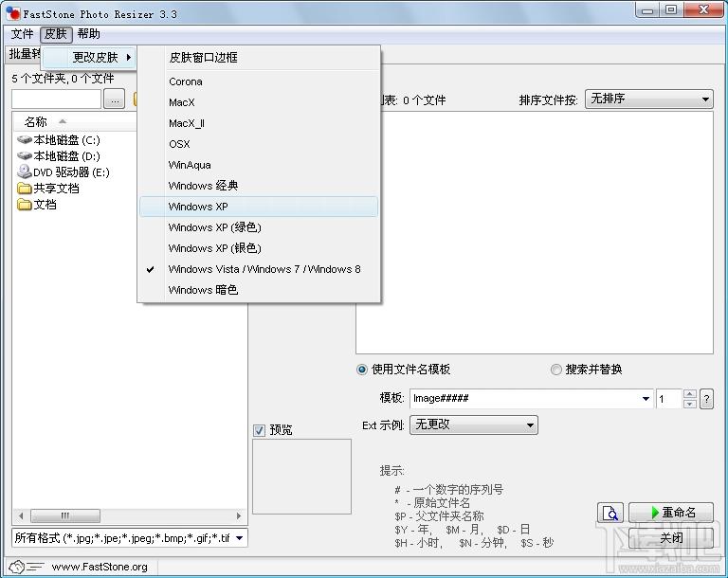
Task: Choose the OSX skin
Action: [259, 144]
